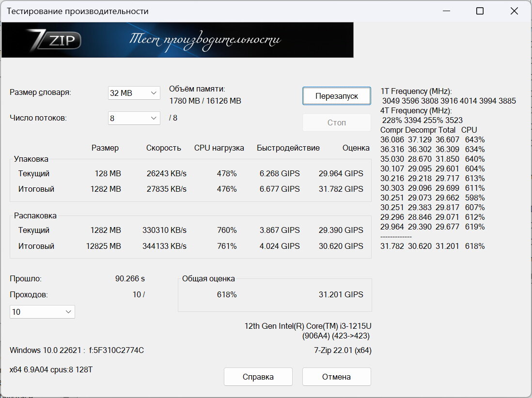Viewport: 532px width, 398px height.
Task: Click the 1T Frequency (MHz) label
Action: point(416,92)
